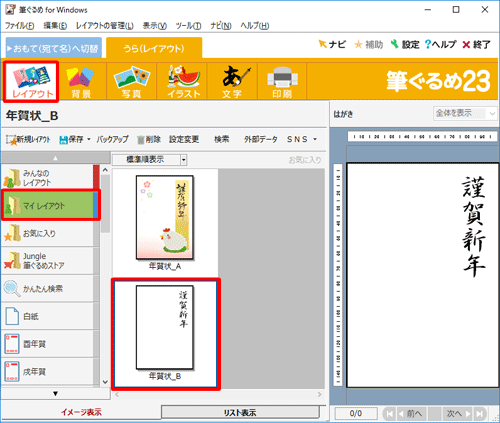Open the 印刷 print tool
This screenshot has width=500, height=423.
click(x=282, y=82)
